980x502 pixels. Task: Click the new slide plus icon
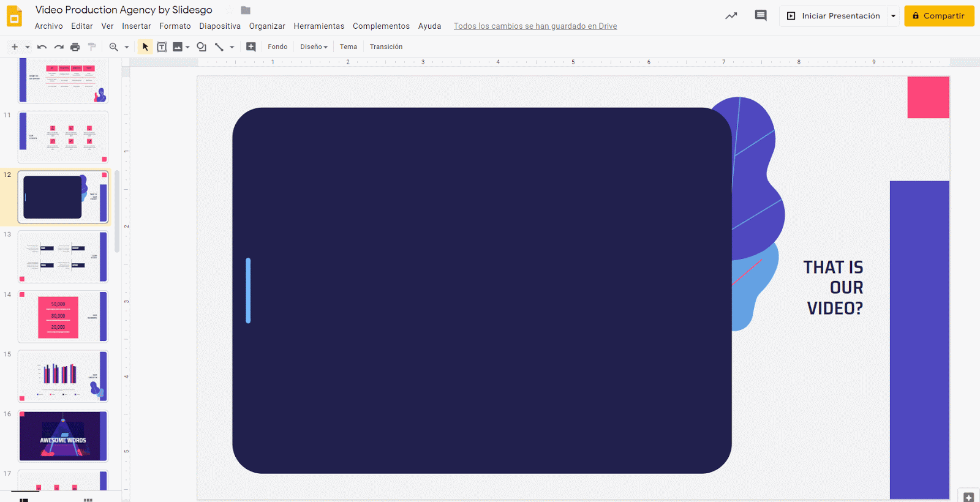coord(15,47)
